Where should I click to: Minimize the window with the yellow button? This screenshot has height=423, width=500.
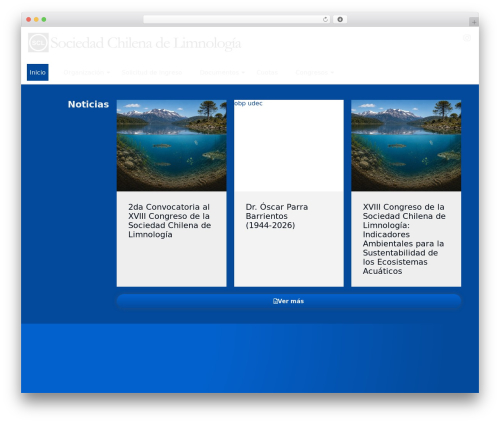click(36, 19)
